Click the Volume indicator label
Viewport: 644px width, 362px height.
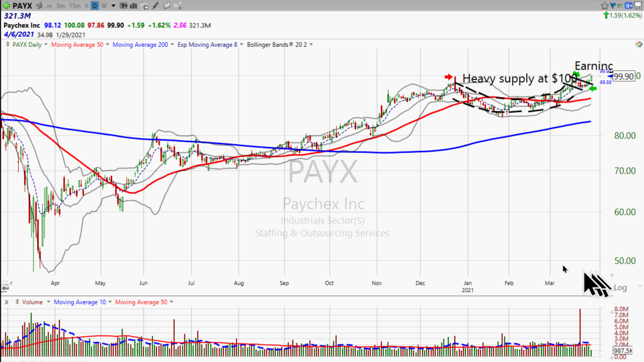32,302
